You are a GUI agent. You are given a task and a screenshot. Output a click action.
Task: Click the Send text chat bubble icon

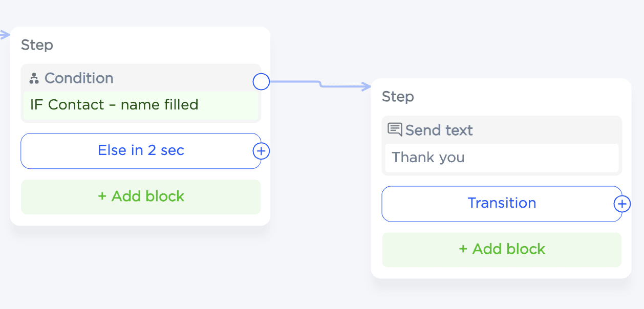pos(395,129)
